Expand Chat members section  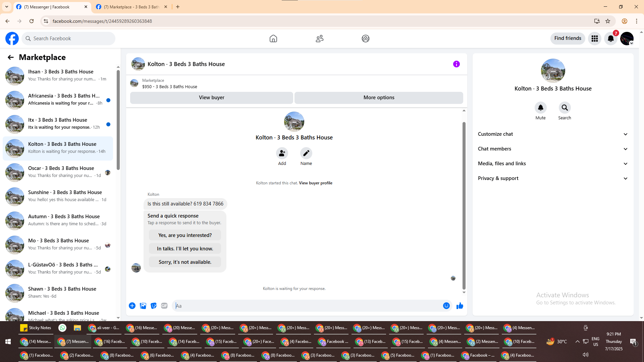coord(553,149)
